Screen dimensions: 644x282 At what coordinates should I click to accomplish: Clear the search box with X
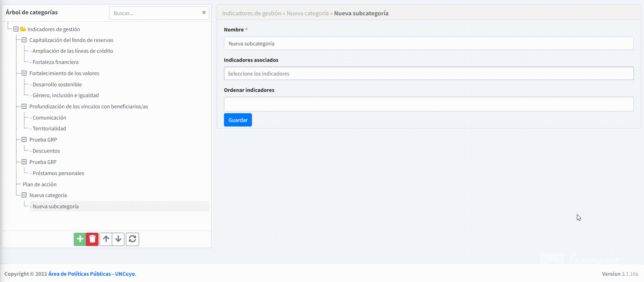(204, 13)
